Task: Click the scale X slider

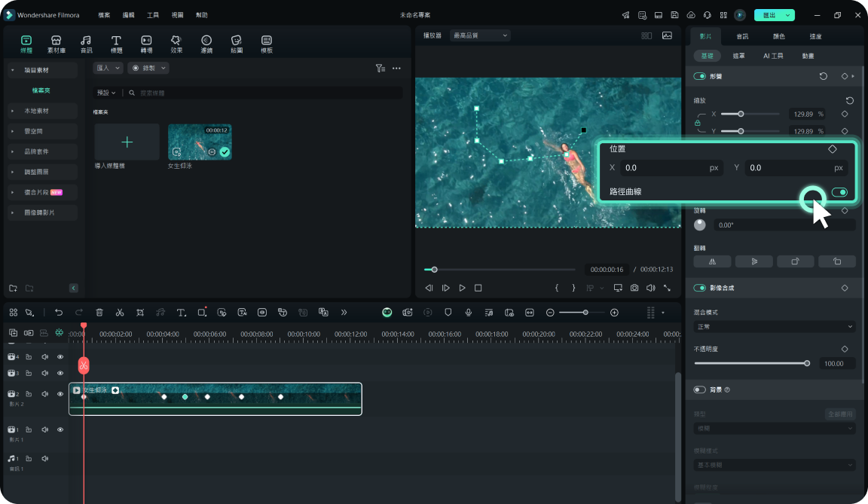Action: click(750, 114)
